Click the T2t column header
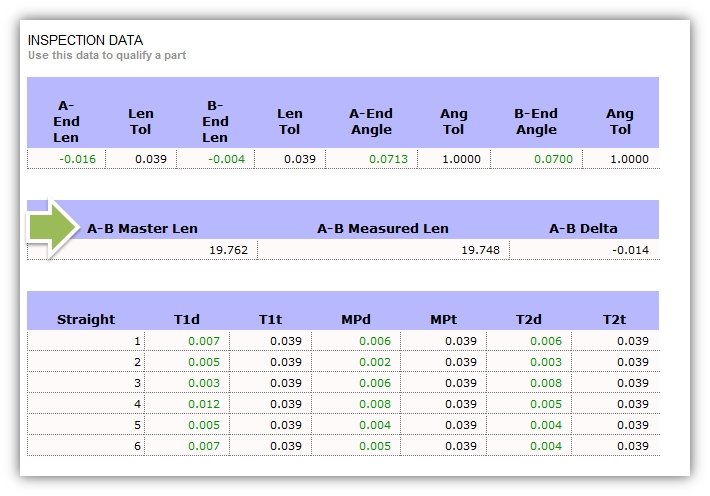 coord(615,320)
